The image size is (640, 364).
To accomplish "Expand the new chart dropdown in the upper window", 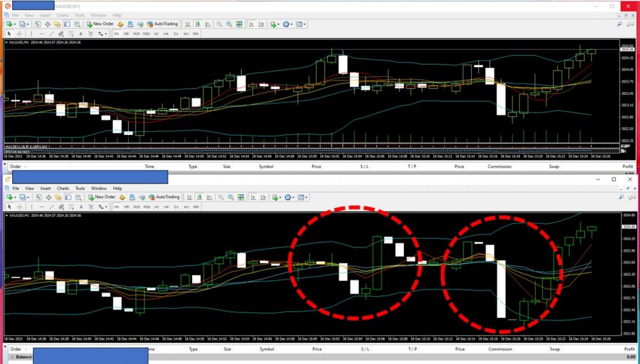I will (14, 24).
